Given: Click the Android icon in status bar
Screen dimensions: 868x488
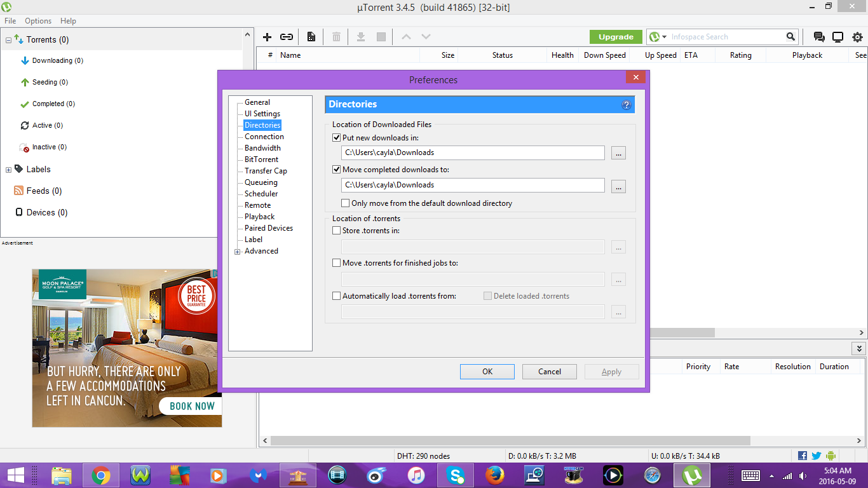Looking at the screenshot, I should [x=831, y=456].
